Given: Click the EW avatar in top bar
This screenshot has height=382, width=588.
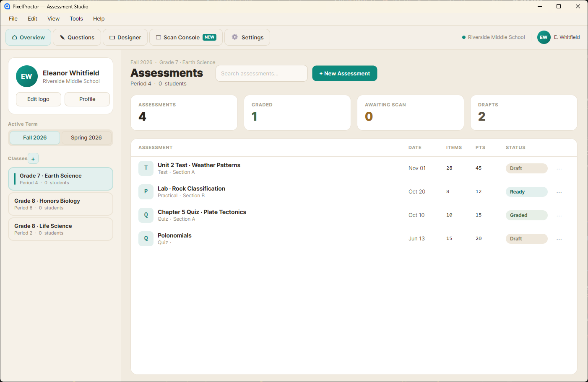Looking at the screenshot, I should click(x=544, y=37).
